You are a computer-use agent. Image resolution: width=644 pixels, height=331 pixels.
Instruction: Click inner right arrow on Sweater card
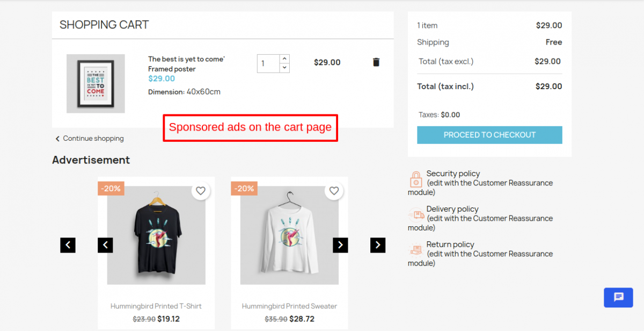pyautogui.click(x=340, y=245)
